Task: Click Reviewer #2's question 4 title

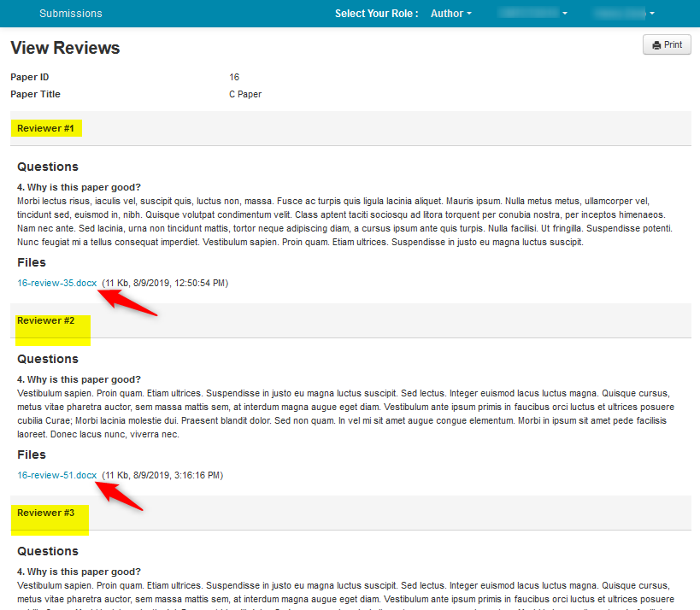Action: click(x=79, y=379)
